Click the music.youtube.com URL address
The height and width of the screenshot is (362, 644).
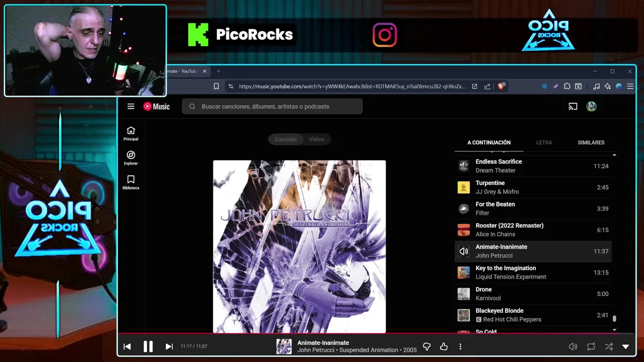tap(352, 86)
